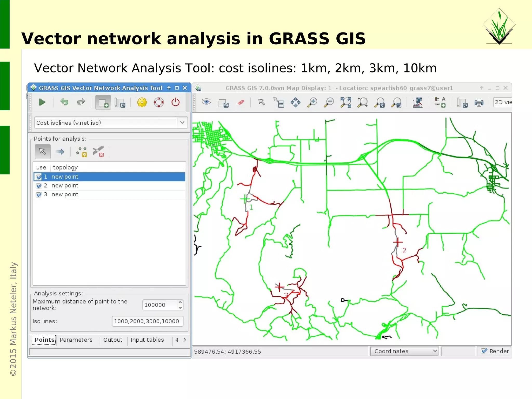The image size is (532, 399).
Task: Insert new points from map icon
Action: (82, 152)
